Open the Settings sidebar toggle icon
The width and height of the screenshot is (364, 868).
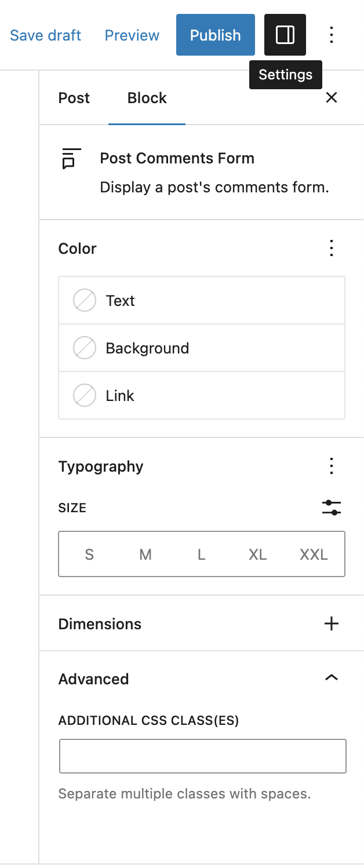(285, 35)
